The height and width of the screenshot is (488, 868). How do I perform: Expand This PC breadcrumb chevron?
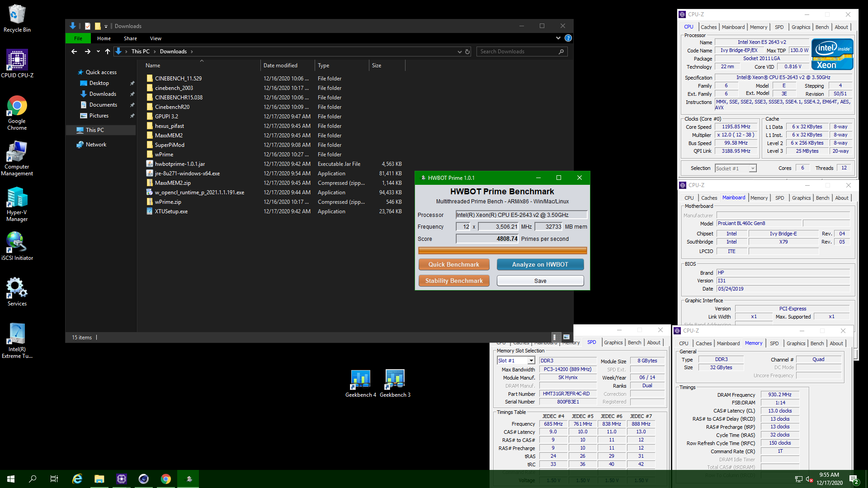(x=155, y=52)
